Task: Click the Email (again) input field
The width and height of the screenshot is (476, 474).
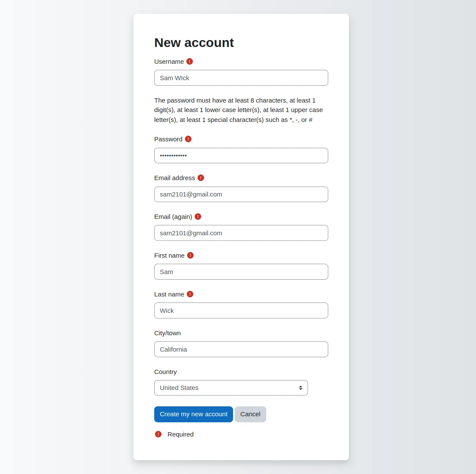Action: coord(241,233)
